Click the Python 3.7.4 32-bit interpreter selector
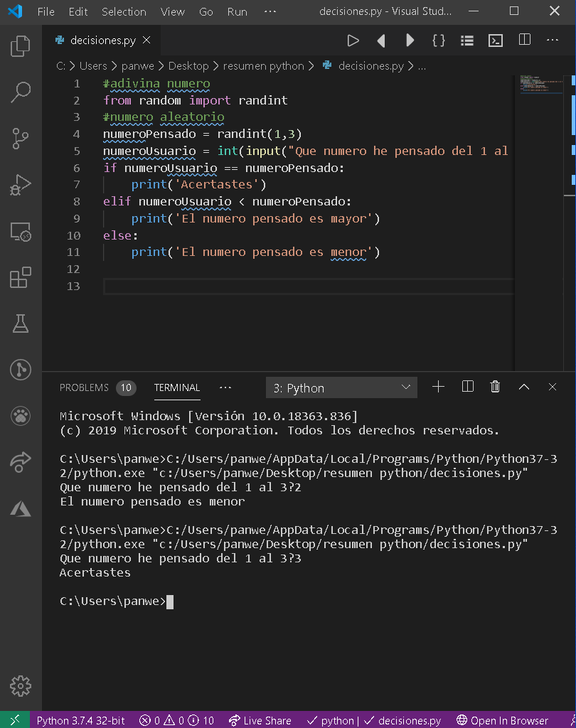This screenshot has height=728, width=576. 81,720
